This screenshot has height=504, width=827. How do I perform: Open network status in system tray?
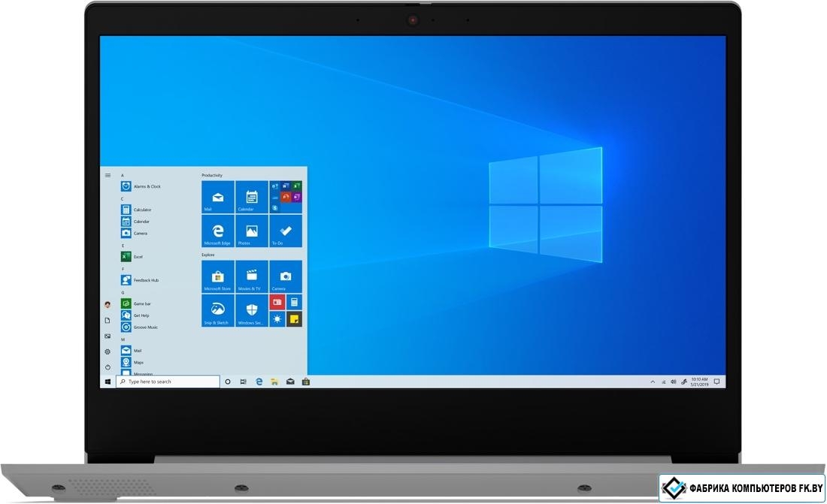tap(664, 382)
